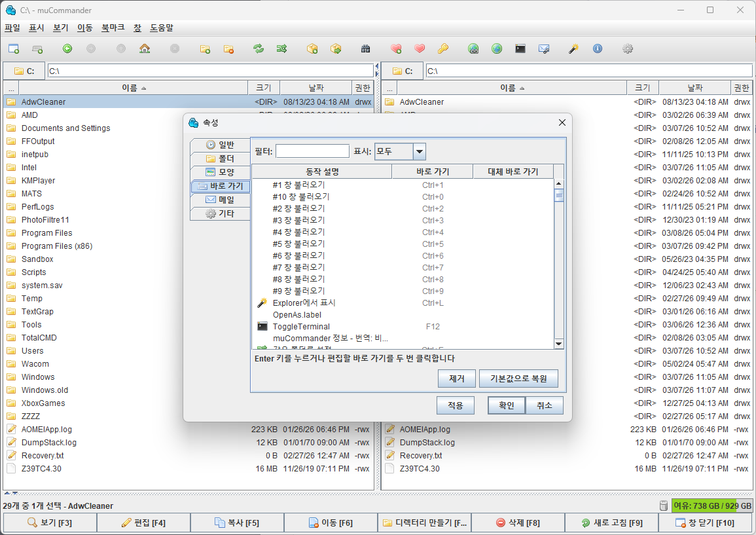Select Program Files (x86) in left panel
This screenshot has width=756, height=535.
[x=189, y=246]
